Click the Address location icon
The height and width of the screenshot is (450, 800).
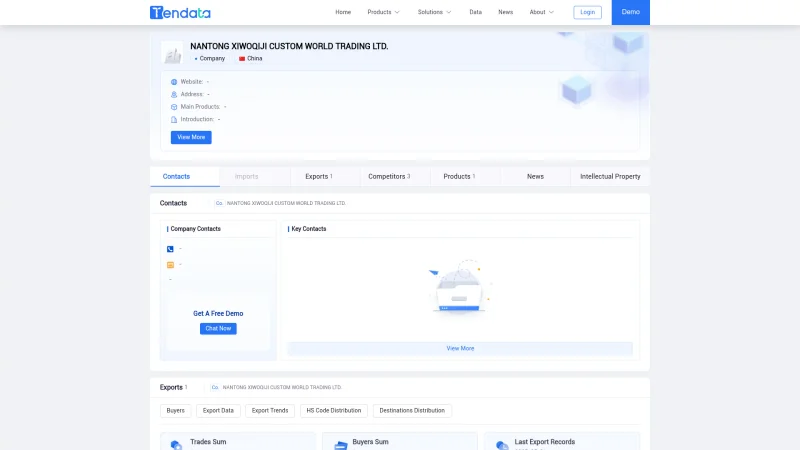pos(174,94)
